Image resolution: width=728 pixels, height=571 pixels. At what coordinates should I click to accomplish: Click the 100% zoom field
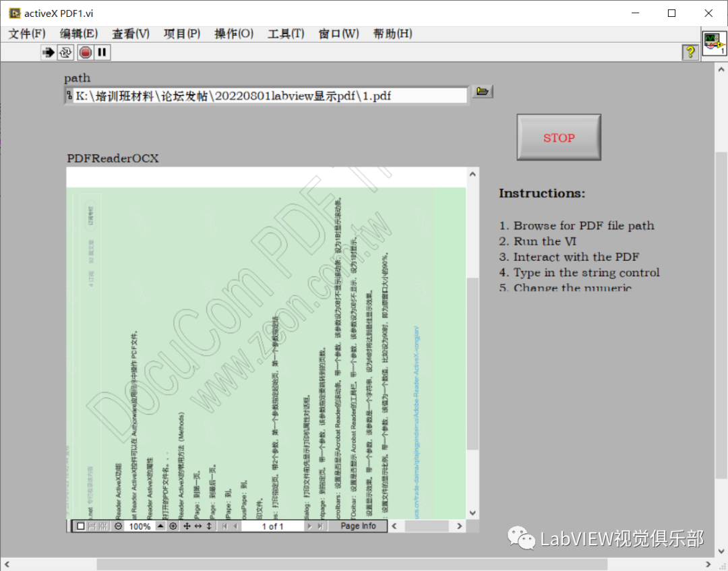[140, 526]
